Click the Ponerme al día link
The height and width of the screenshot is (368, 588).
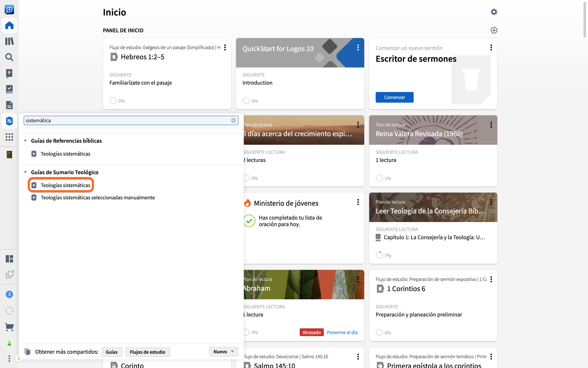tap(342, 332)
